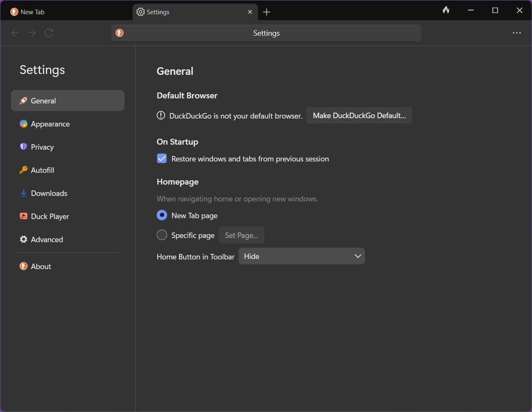Open Advanced settings section
Image resolution: width=532 pixels, height=412 pixels.
tap(68, 239)
